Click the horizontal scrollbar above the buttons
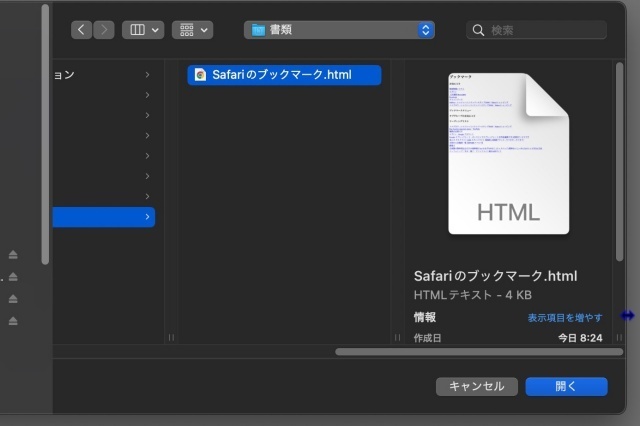This screenshot has width=640, height=426. [479, 352]
